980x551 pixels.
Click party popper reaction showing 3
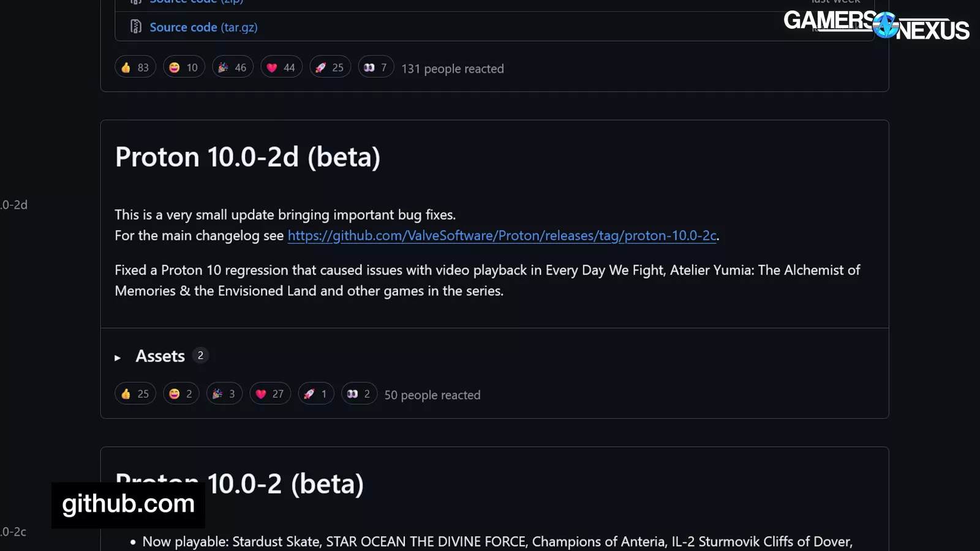(x=224, y=394)
